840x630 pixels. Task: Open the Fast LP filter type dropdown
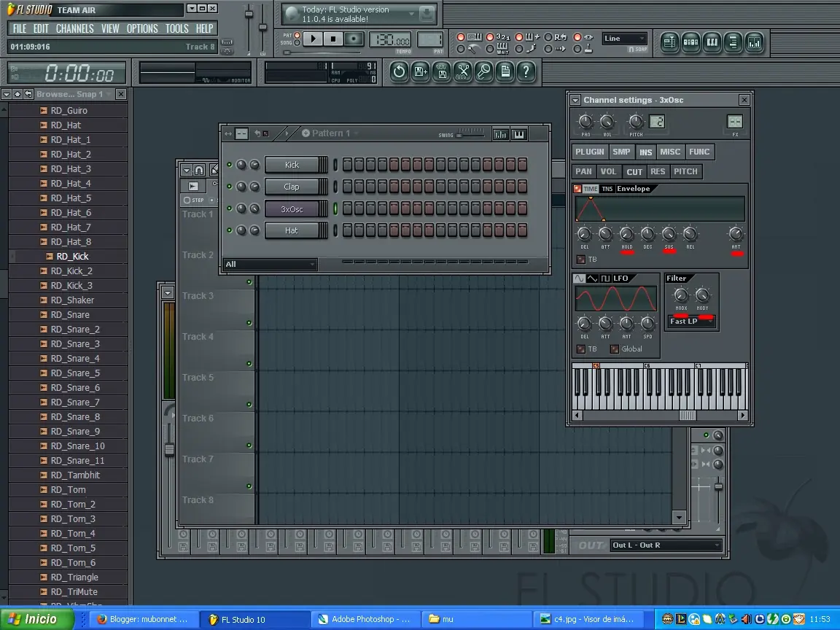(691, 322)
